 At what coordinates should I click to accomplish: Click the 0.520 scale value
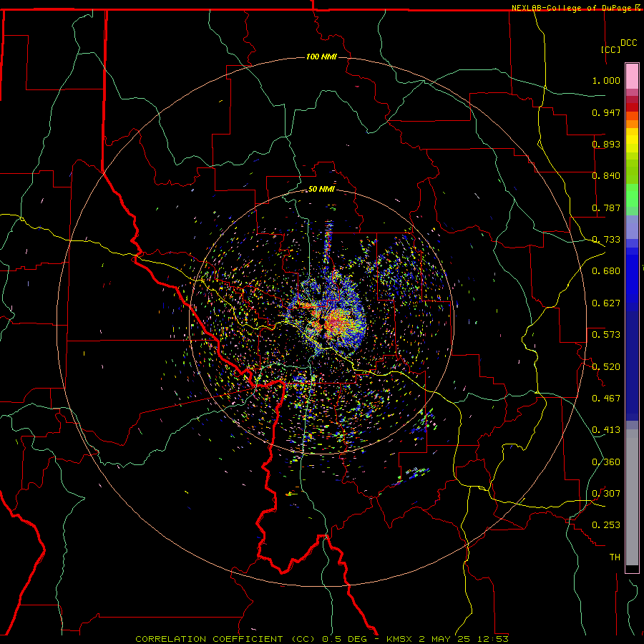[x=606, y=367]
